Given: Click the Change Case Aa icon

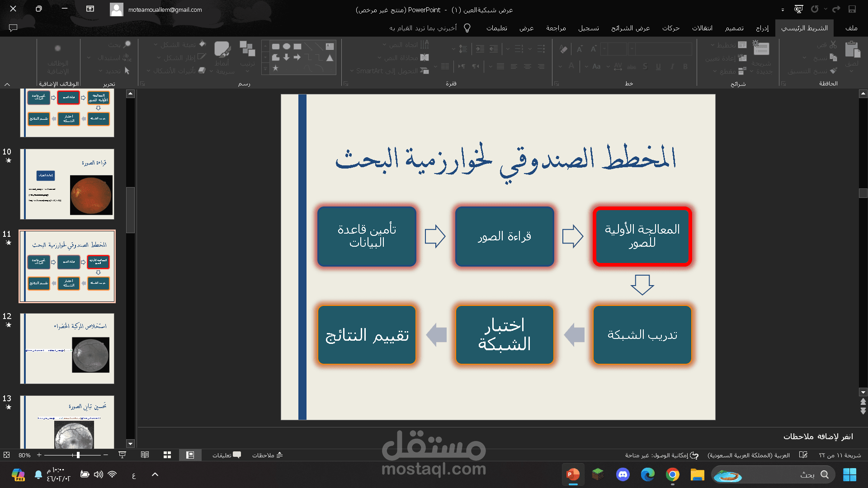Looking at the screenshot, I should coord(596,66).
